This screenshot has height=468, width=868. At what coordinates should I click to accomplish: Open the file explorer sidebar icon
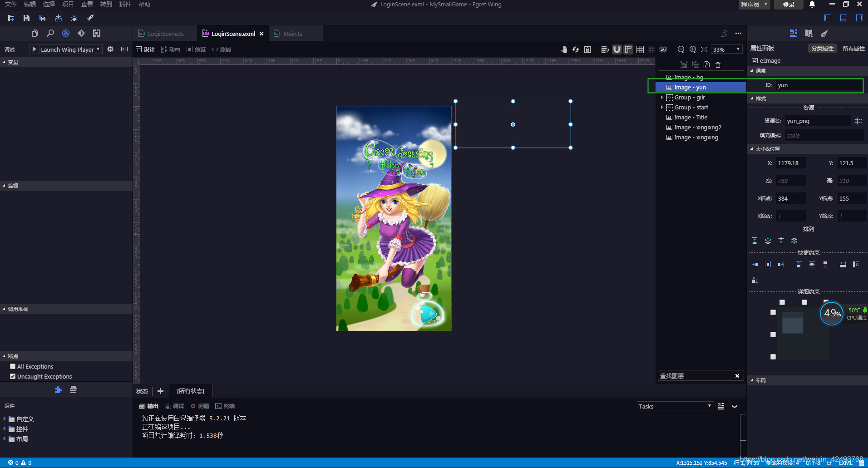click(x=35, y=33)
